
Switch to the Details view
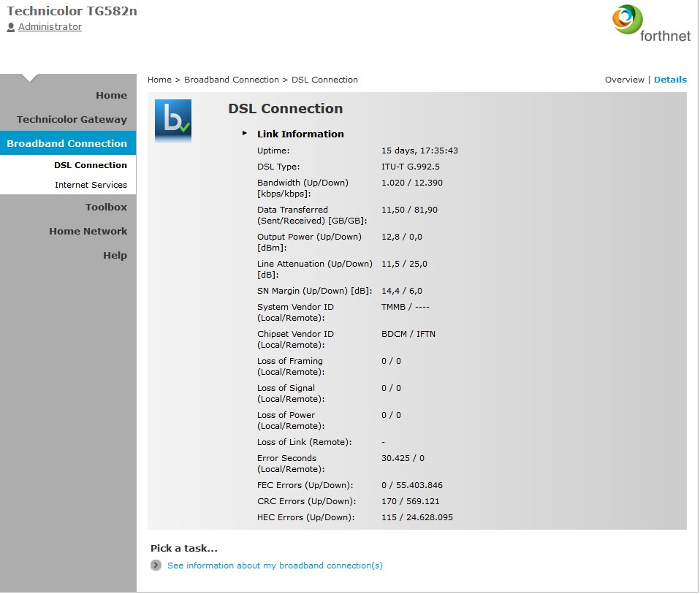point(670,80)
